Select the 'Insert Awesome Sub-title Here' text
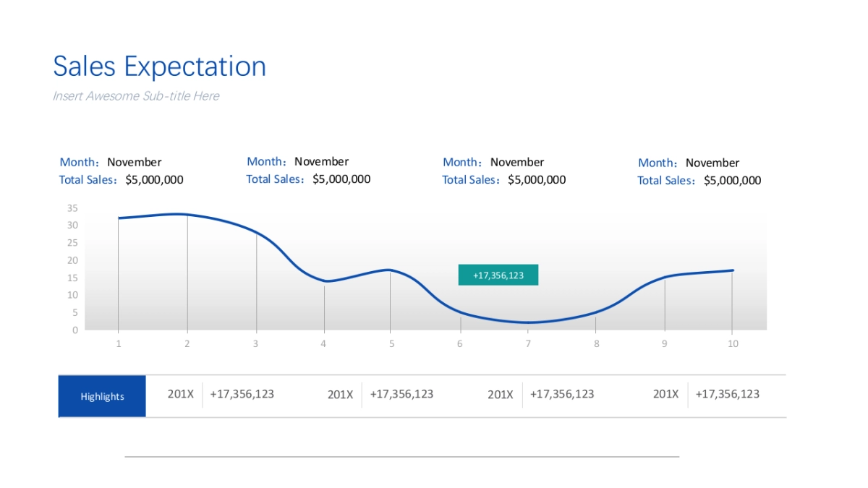The width and height of the screenshot is (868, 488). click(136, 96)
